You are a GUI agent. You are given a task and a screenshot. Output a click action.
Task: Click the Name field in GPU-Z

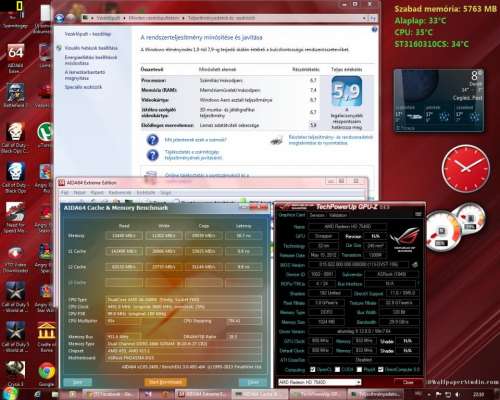point(347,227)
